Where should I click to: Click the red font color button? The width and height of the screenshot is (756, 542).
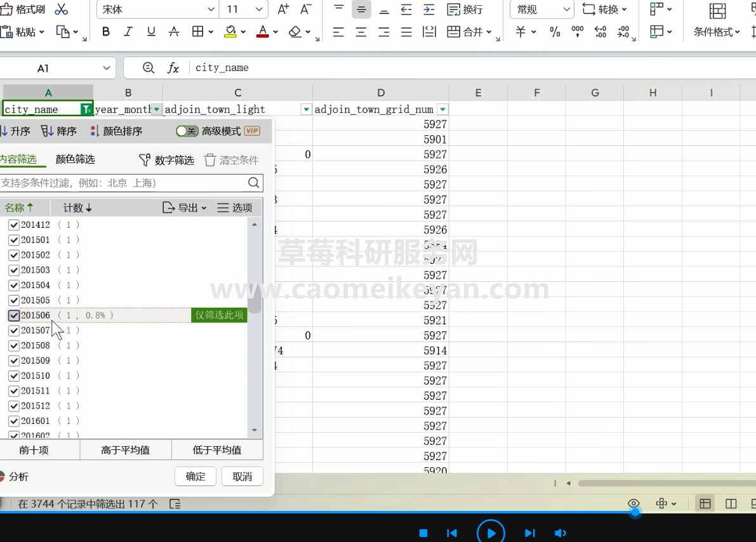click(x=263, y=32)
